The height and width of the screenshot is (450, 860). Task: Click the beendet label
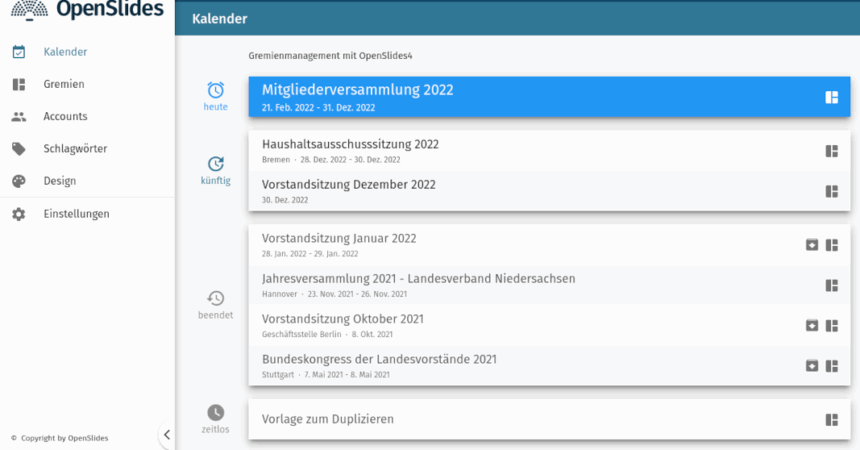click(216, 315)
